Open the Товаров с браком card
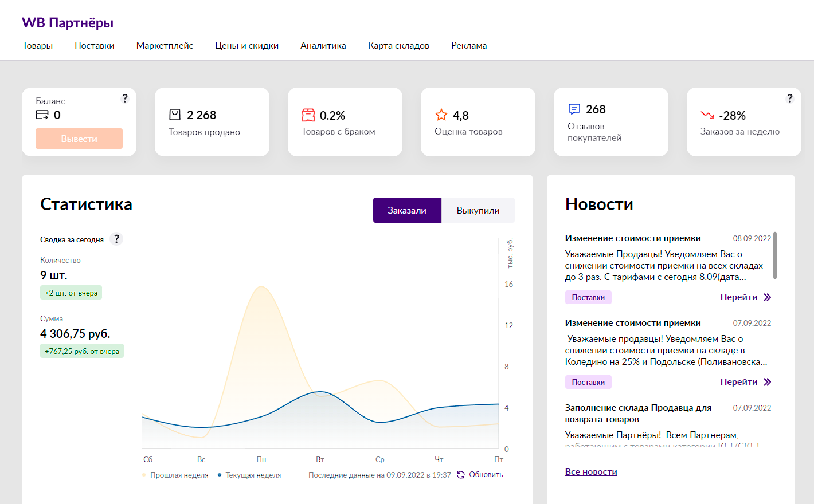 [x=345, y=122]
